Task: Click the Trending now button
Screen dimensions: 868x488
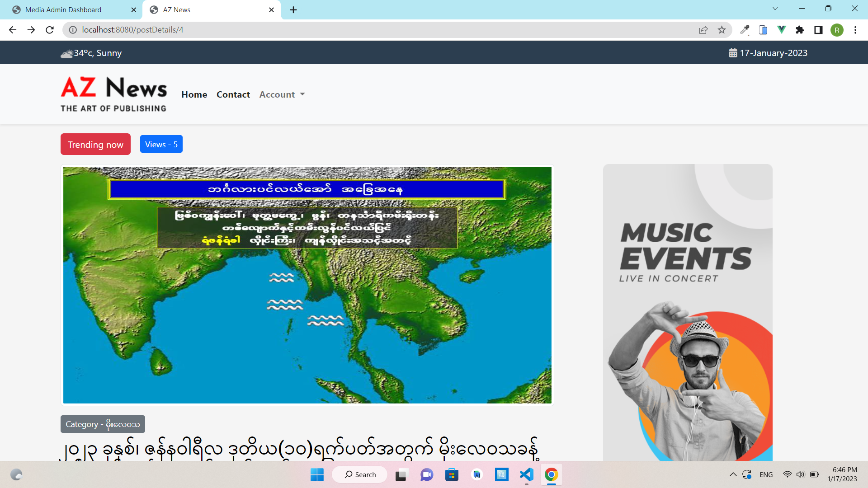Action: click(x=95, y=144)
